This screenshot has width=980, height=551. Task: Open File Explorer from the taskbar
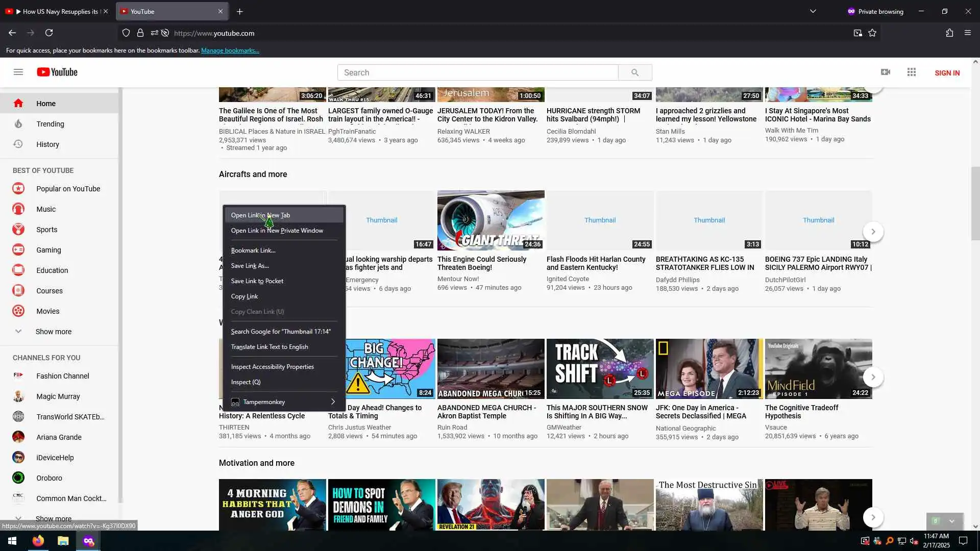[x=63, y=541]
